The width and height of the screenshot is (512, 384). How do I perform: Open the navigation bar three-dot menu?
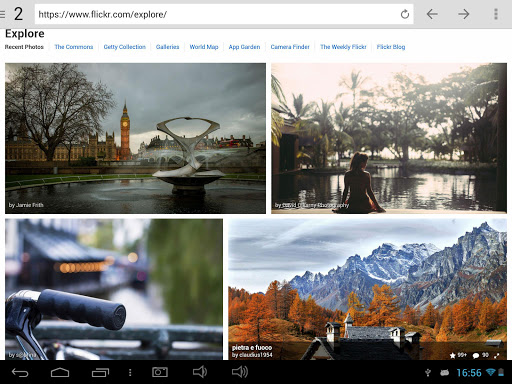coord(130,372)
